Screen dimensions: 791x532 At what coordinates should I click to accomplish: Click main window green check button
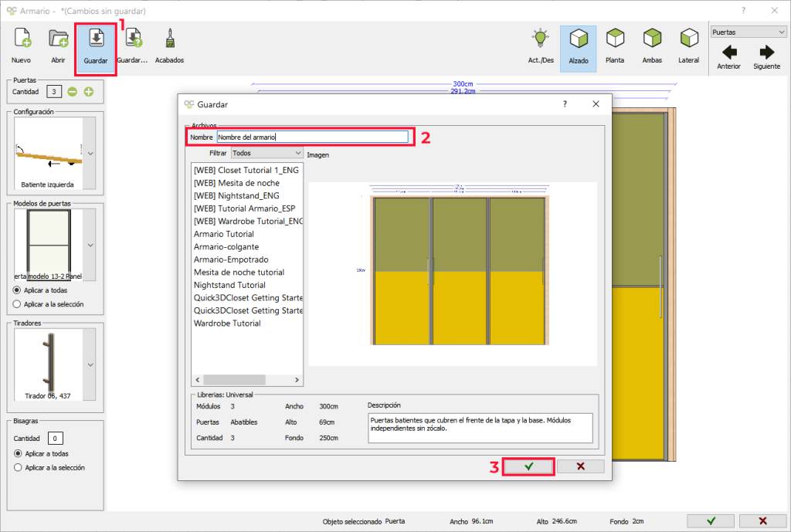pyautogui.click(x=711, y=521)
